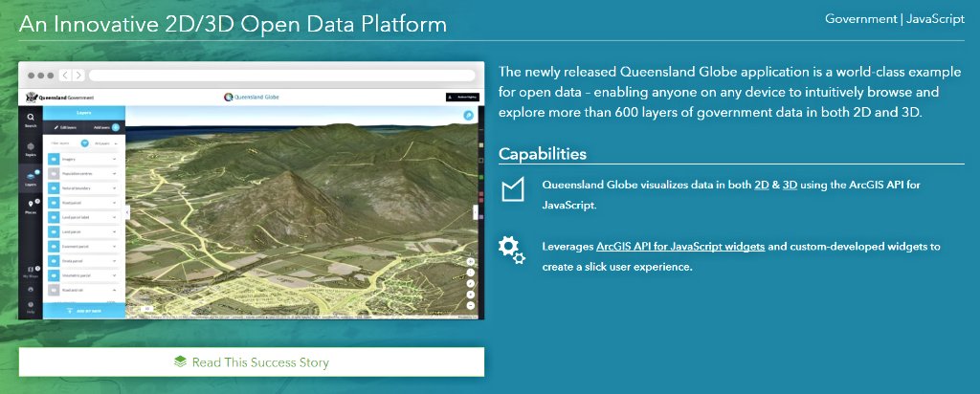980x394 pixels.
Task: Click the browser back arrow in the mockup
Action: 65,76
